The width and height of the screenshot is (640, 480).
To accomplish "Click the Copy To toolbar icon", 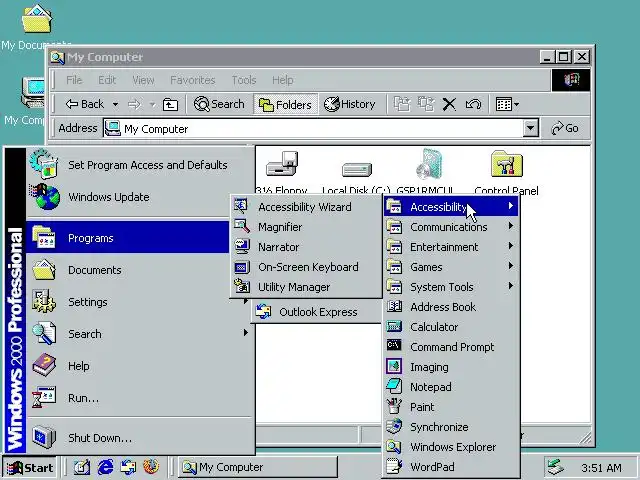I will 426,104.
